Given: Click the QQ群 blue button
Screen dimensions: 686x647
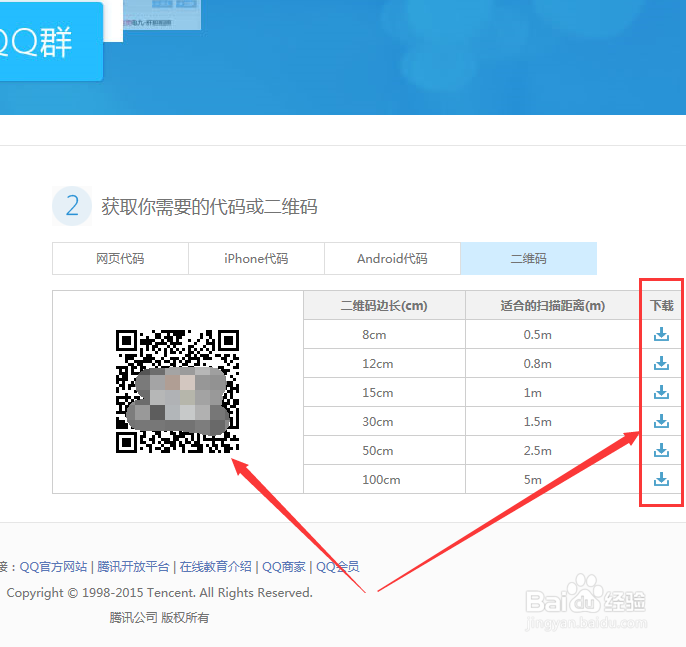Looking at the screenshot, I should (x=51, y=42).
